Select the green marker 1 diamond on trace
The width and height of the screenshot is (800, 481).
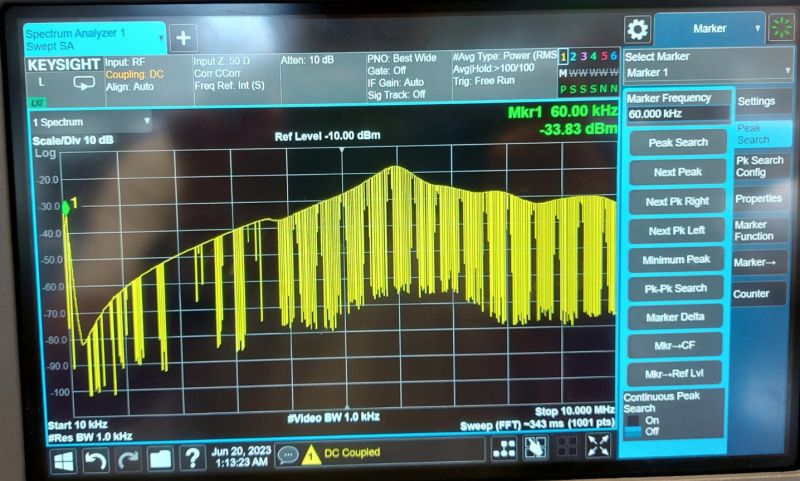tap(66, 208)
